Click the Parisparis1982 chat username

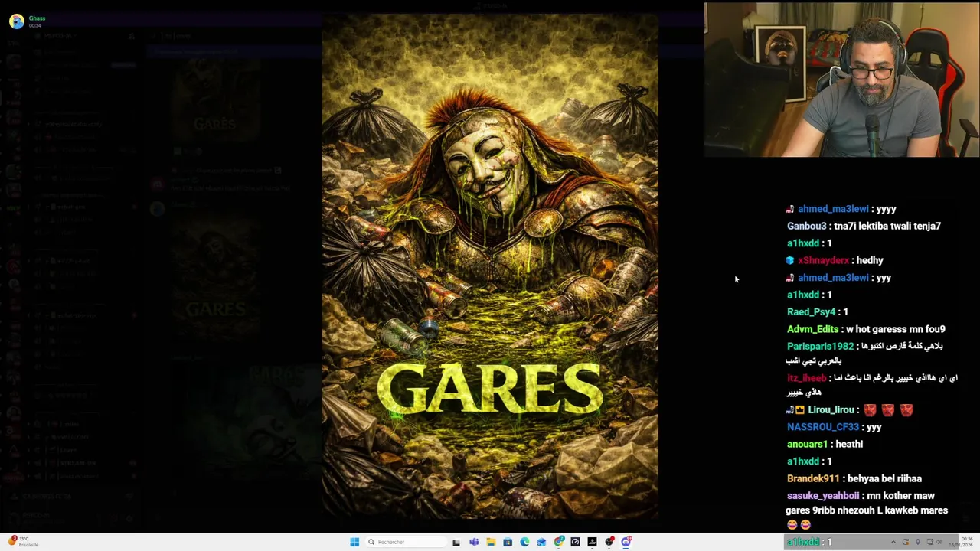pyautogui.click(x=820, y=347)
